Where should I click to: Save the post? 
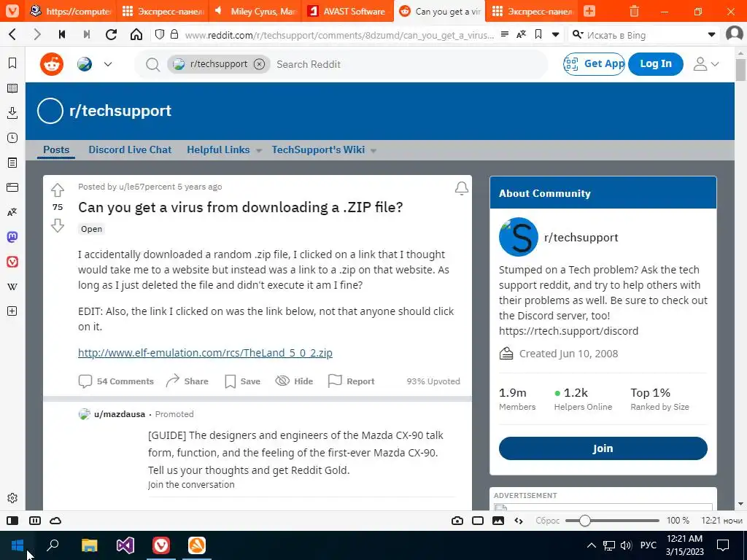tap(242, 381)
